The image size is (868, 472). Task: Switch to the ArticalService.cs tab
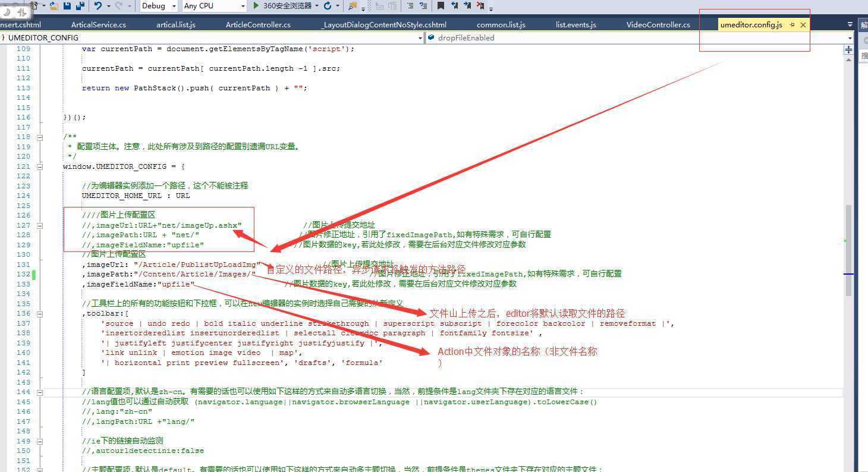click(x=99, y=24)
